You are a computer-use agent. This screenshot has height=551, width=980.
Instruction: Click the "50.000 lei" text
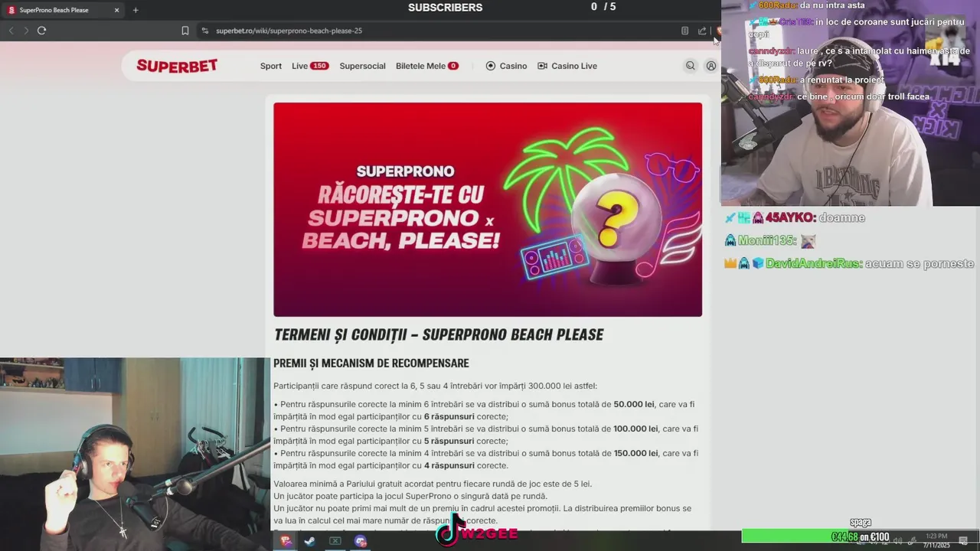(634, 404)
